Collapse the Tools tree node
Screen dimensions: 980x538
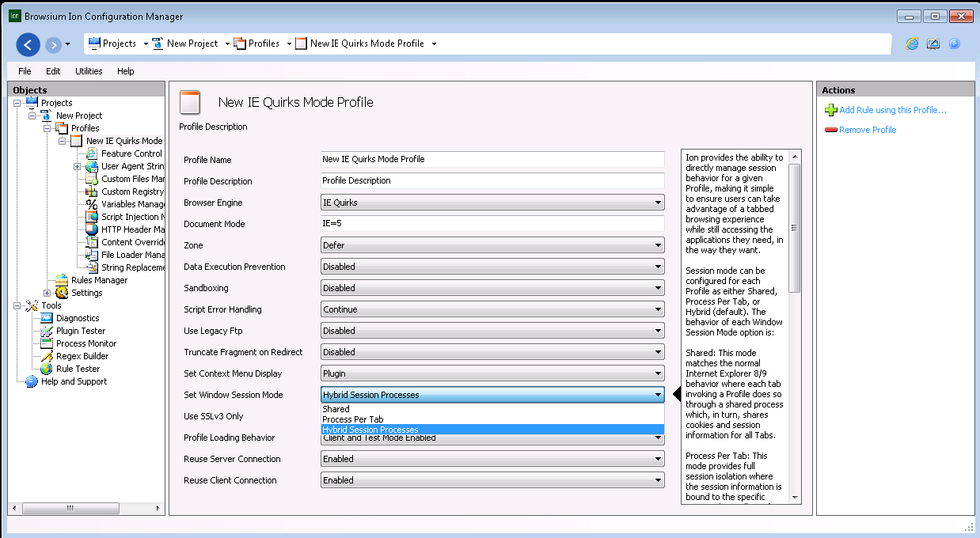coord(18,305)
